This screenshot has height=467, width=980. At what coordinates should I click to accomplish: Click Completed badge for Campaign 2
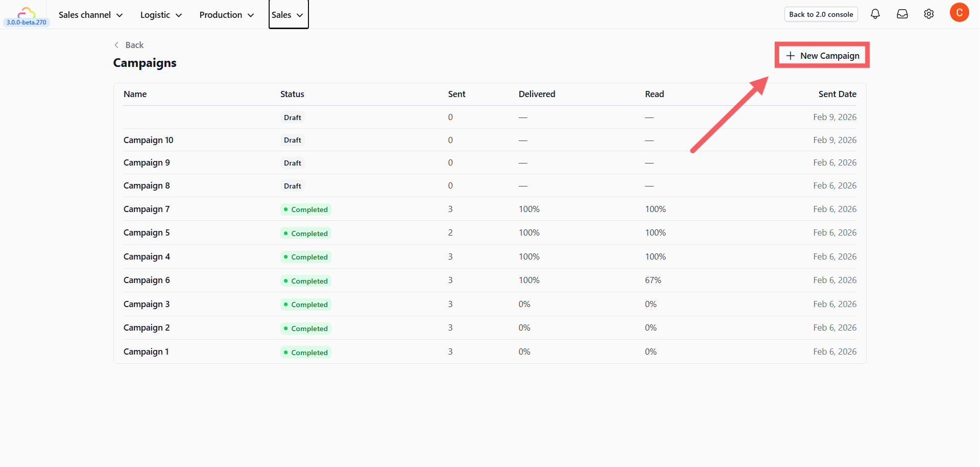tap(306, 329)
